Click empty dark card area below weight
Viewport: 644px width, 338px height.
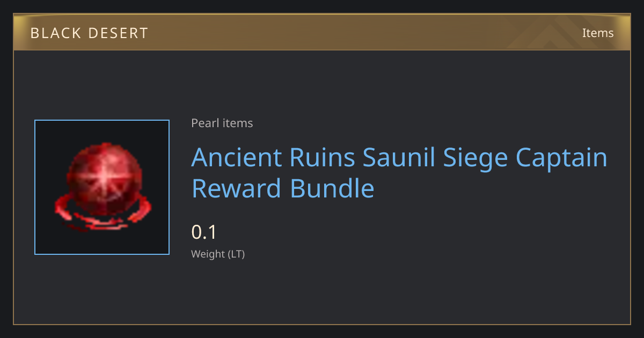(376, 292)
